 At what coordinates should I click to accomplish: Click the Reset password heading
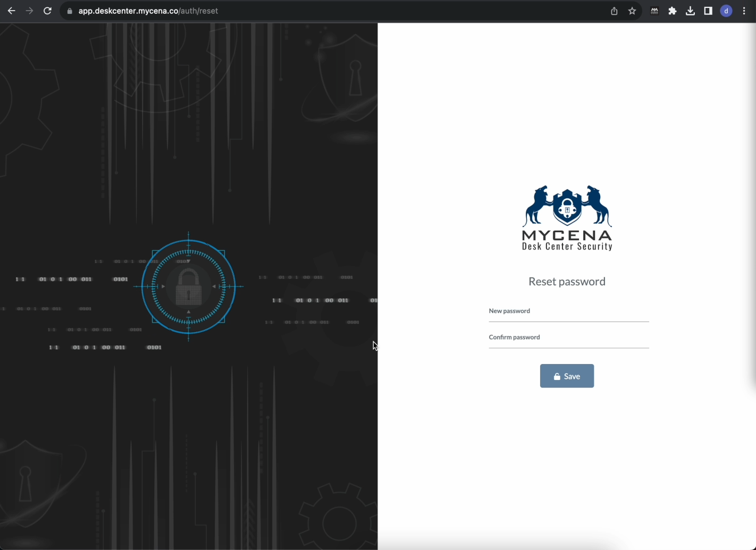567,282
